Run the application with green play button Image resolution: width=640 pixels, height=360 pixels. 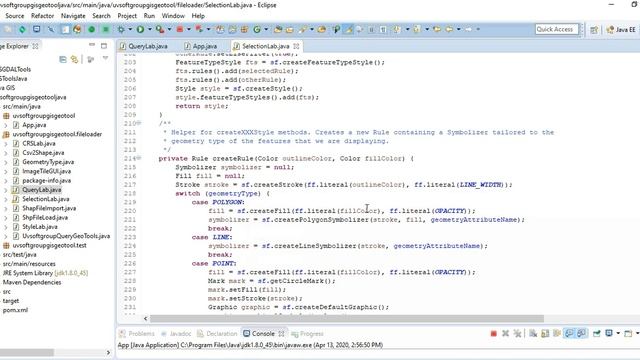[x=140, y=29]
